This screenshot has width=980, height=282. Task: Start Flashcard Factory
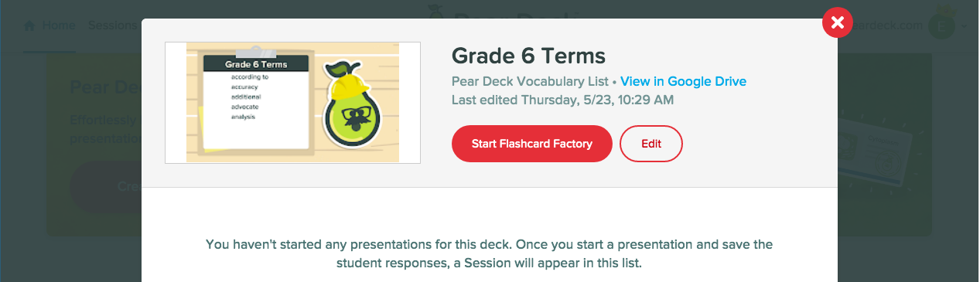pos(532,144)
